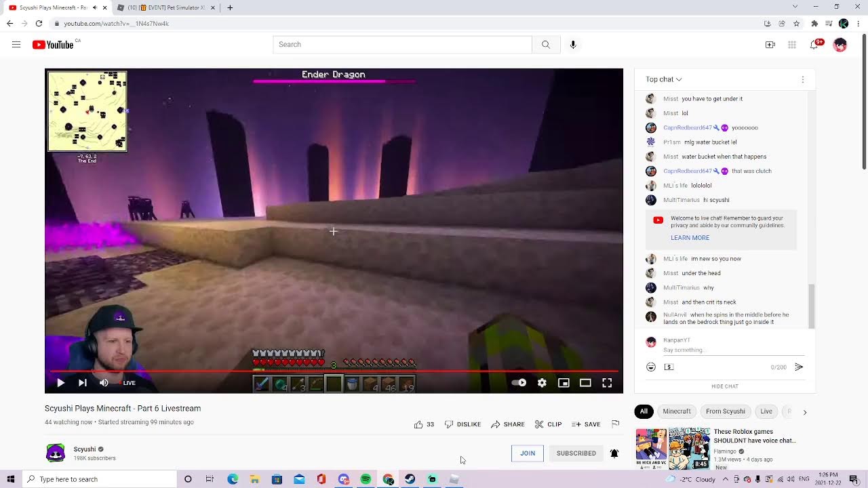Jump to LIVE in the player
This screenshot has width=868, height=488.
point(127,383)
